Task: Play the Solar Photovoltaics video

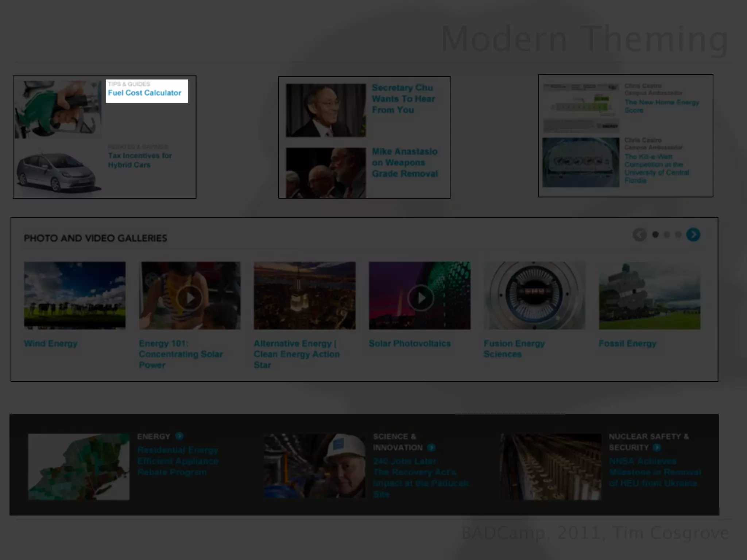Action: [x=421, y=298]
